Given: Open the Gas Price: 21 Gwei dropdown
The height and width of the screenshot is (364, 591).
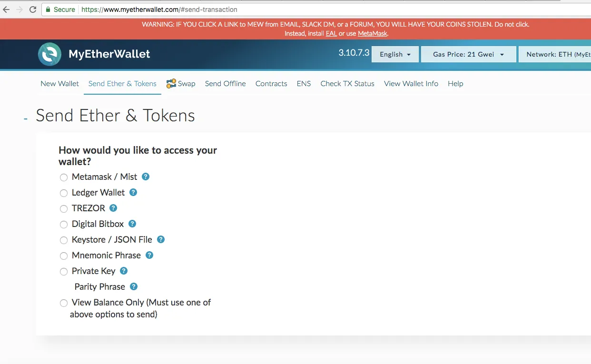Looking at the screenshot, I should 469,54.
